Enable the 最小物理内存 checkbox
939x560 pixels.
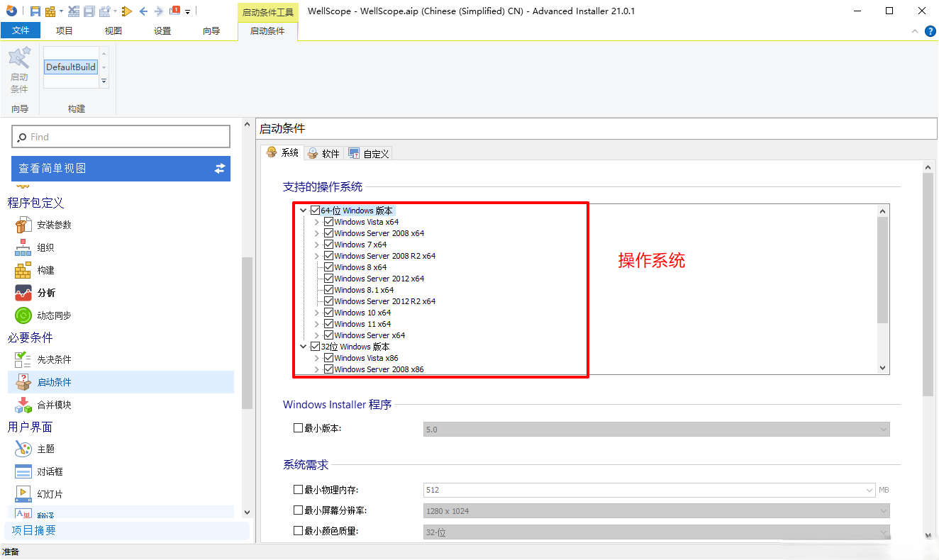tap(299, 489)
